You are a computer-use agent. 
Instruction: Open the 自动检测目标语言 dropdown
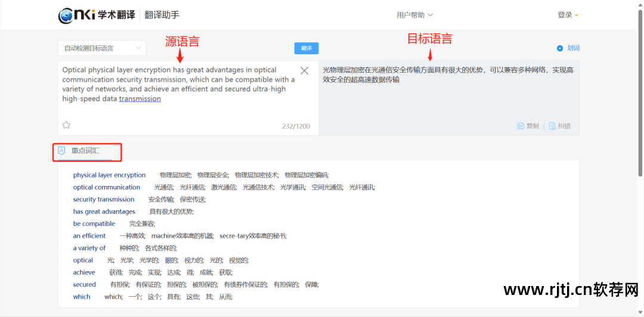pos(102,48)
